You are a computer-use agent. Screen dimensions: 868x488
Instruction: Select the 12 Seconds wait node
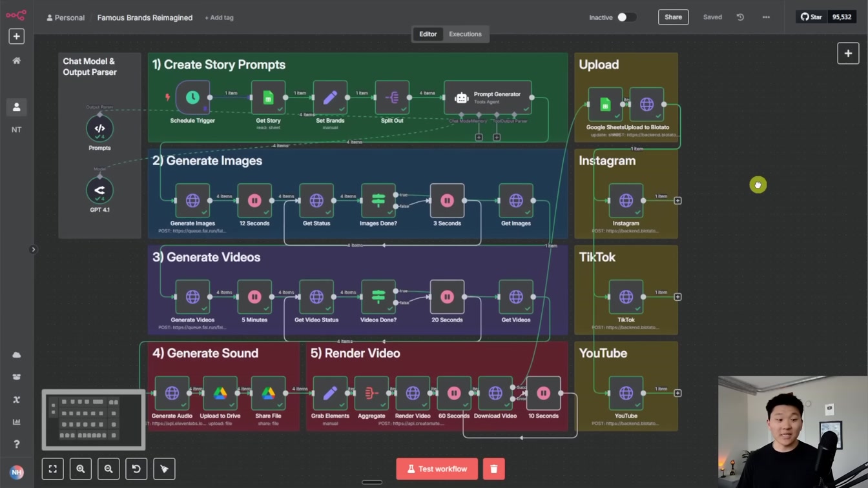(254, 201)
